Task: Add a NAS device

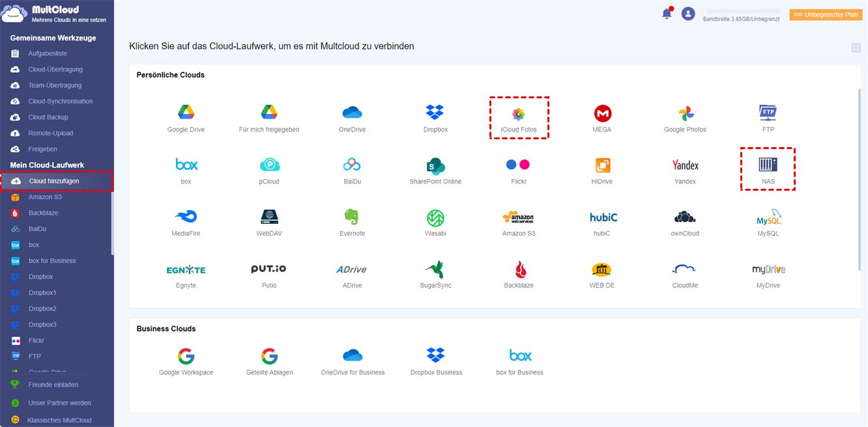Action: (768, 171)
